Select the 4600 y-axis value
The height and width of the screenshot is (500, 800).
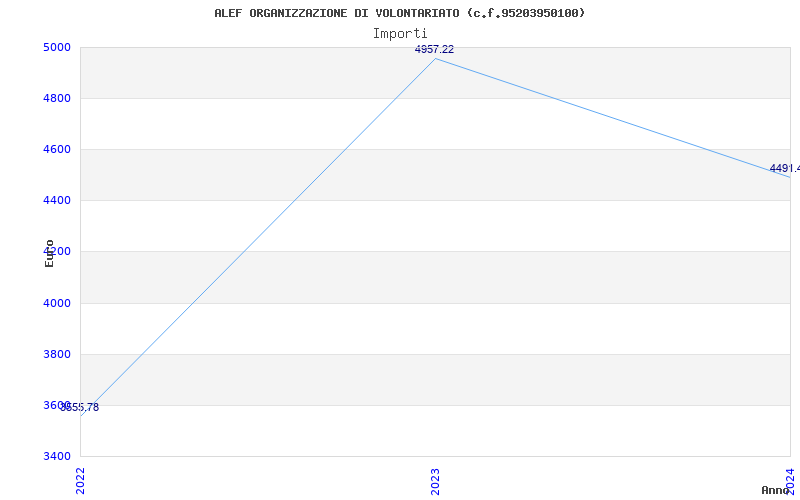[x=57, y=149]
